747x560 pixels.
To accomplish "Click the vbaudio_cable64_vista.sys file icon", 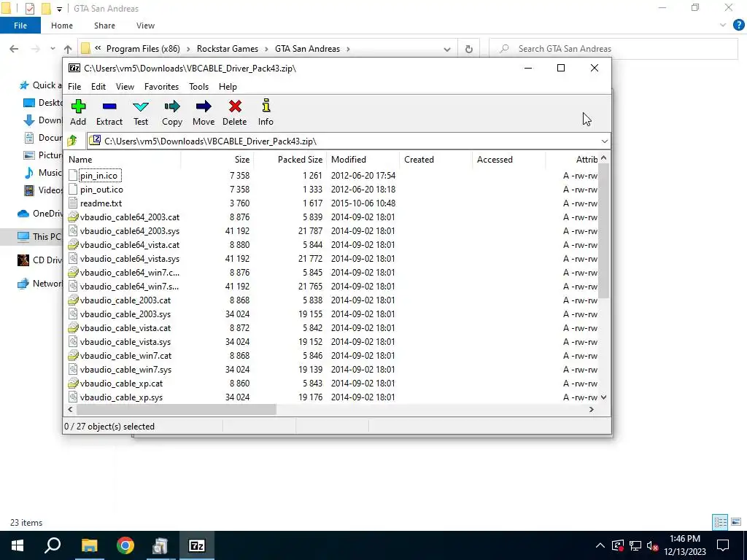I will 73,259.
